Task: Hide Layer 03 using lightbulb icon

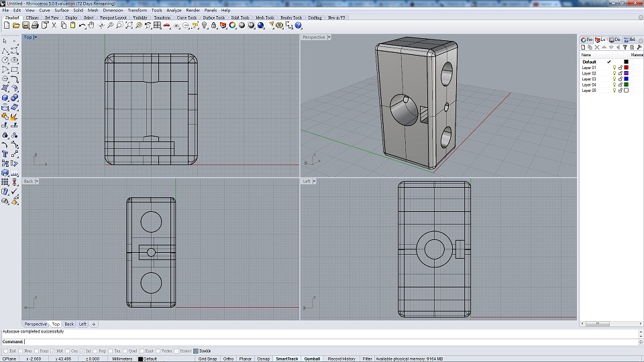Action: click(x=614, y=79)
